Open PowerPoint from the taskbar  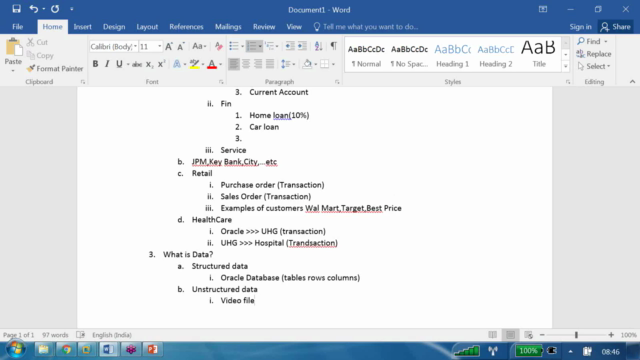(153, 350)
